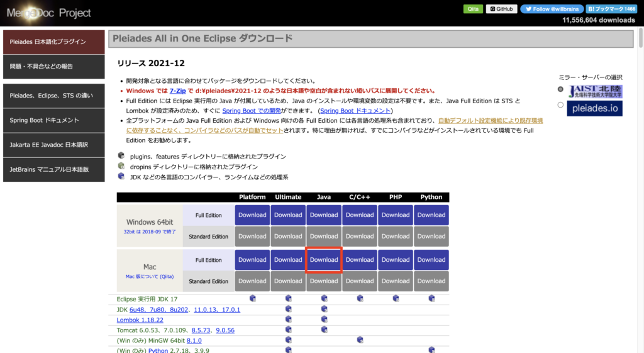Download Windows Full Edition C/C++
This screenshot has width=644, height=353.
point(359,215)
